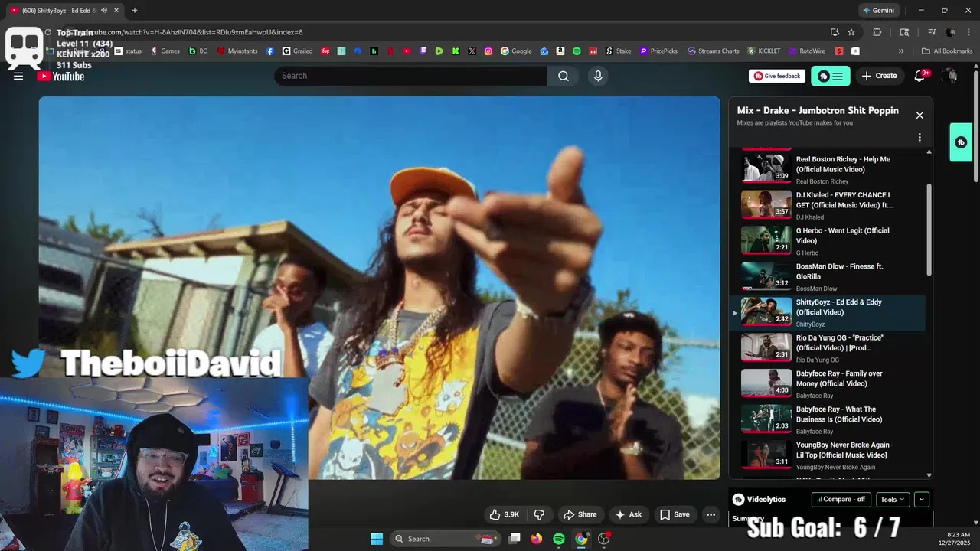Viewport: 980px width, 551px height.
Task: Open the KICKLET bookmark
Action: point(764,51)
